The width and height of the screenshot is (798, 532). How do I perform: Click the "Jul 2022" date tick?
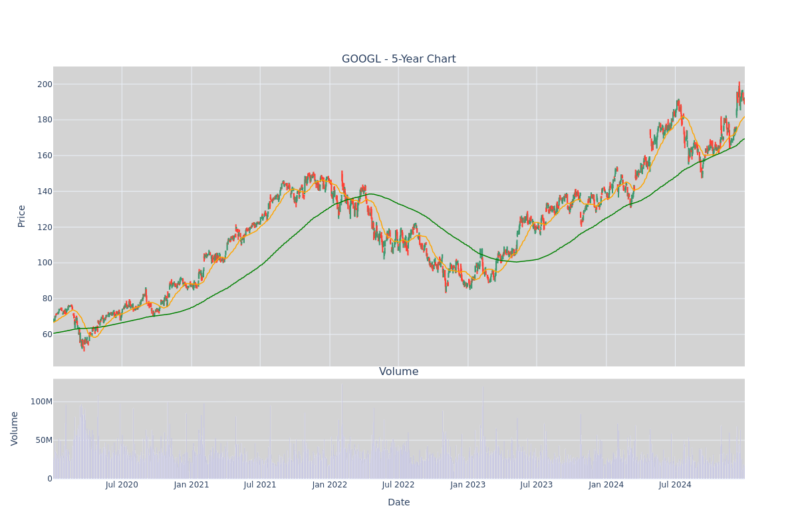tap(398, 485)
